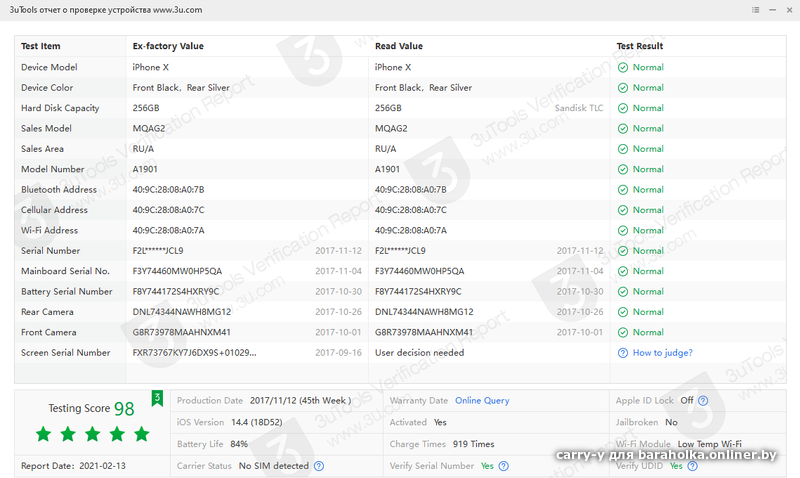The width and height of the screenshot is (800, 478).
Task: Click the How to judge? link
Action: coord(663,353)
